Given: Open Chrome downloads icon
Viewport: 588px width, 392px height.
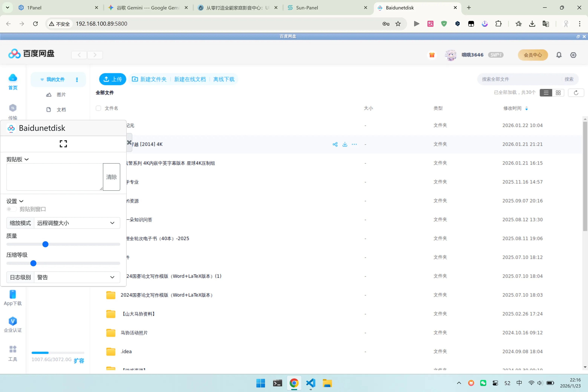Looking at the screenshot, I should 532,24.
